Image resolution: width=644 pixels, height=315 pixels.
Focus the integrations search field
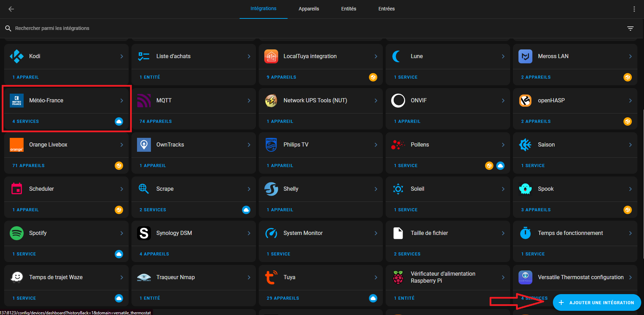[313, 29]
